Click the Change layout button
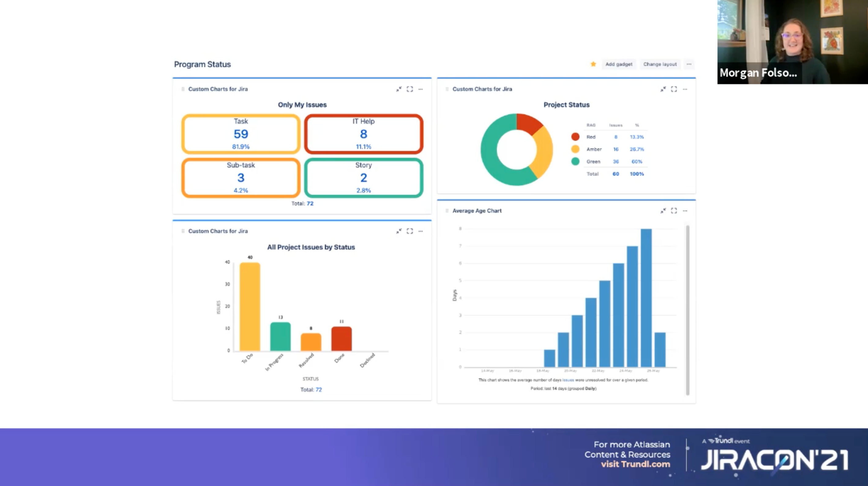 click(660, 64)
